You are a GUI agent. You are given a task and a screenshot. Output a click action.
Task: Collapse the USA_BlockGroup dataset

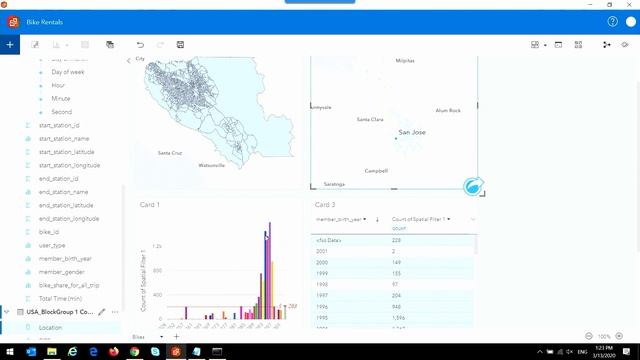pos(7,312)
